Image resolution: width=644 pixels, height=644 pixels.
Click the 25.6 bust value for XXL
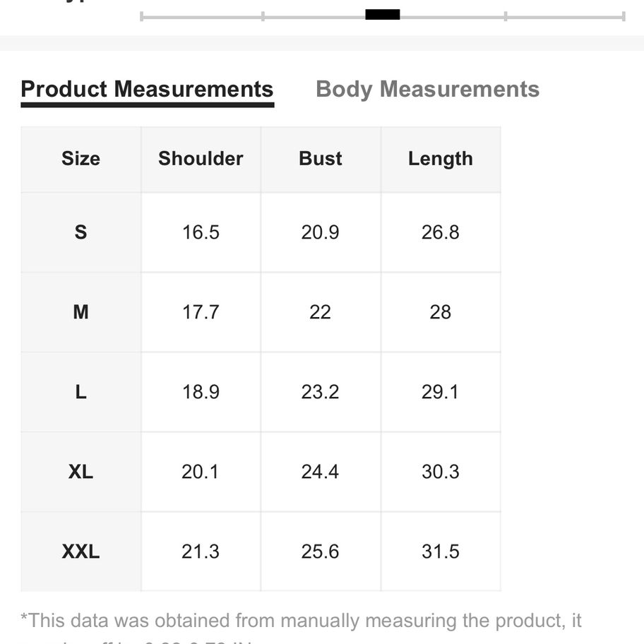[x=321, y=551]
